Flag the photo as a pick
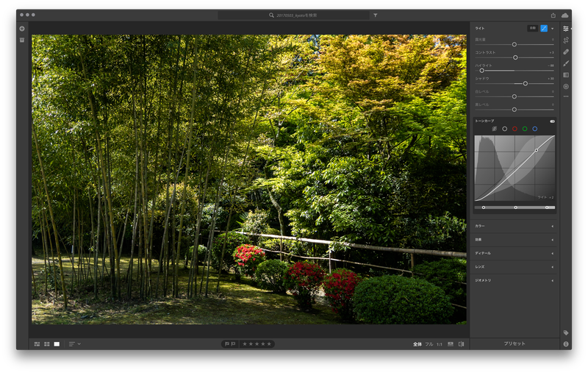This screenshot has height=373, width=588. (227, 344)
